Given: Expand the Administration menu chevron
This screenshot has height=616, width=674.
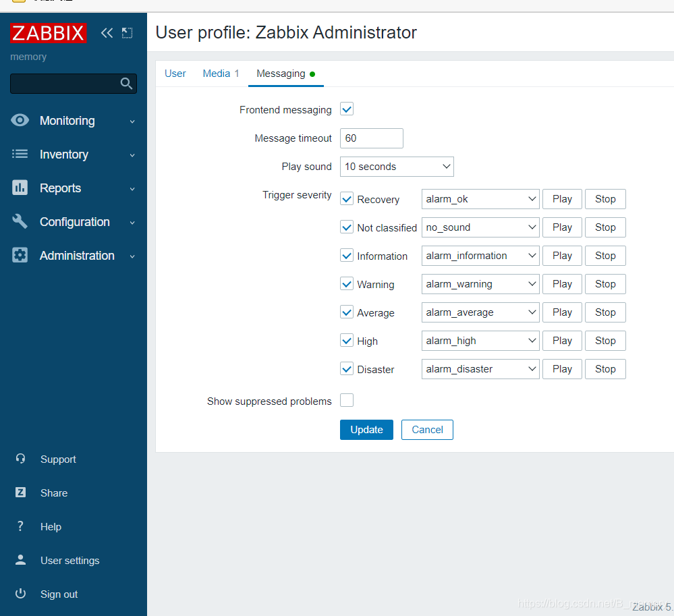Looking at the screenshot, I should point(132,256).
